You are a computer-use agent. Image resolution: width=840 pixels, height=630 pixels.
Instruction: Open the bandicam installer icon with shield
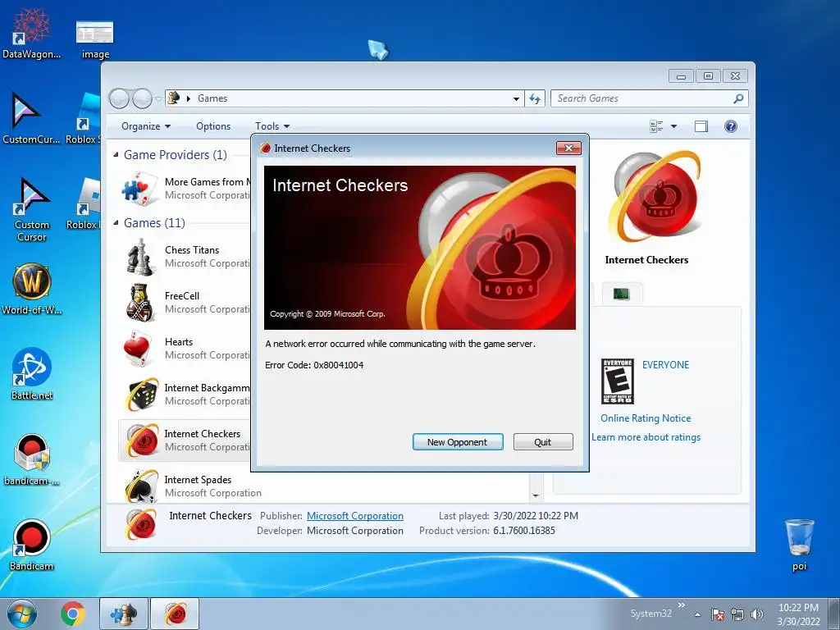tap(32, 459)
